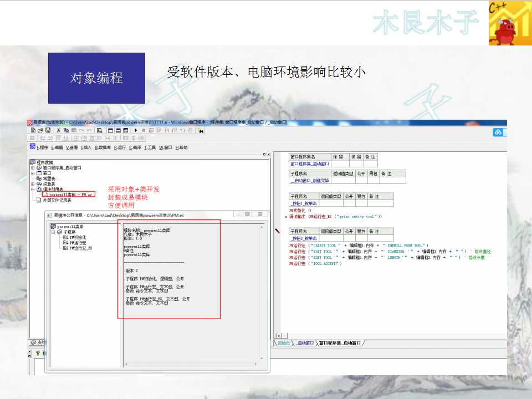
Task: Click the Save floppy disk icon
Action: pyautogui.click(x=48, y=130)
